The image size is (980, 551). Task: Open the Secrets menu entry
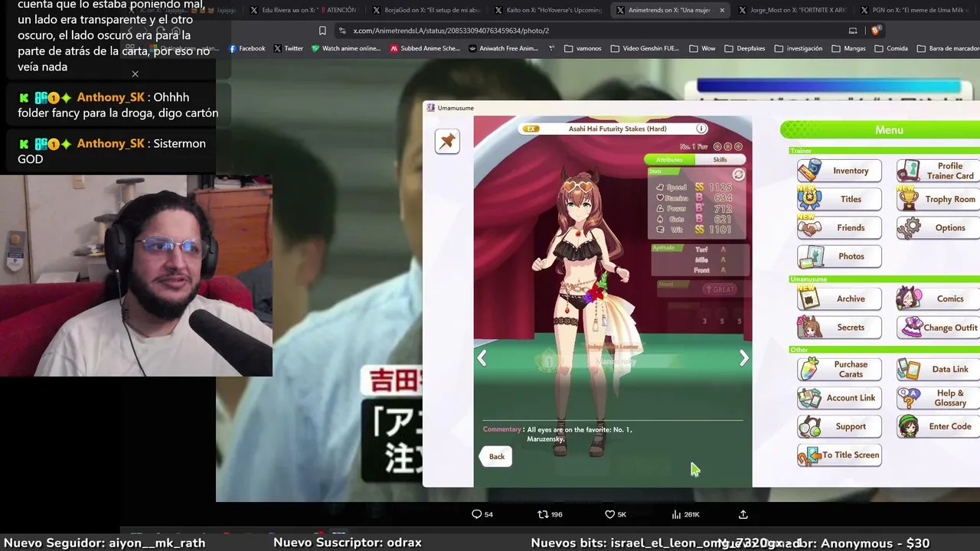pyautogui.click(x=839, y=327)
